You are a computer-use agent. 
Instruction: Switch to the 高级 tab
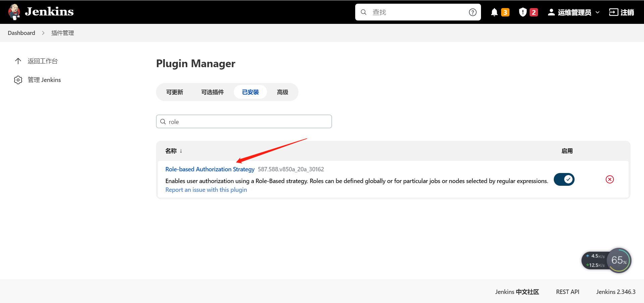(x=282, y=92)
